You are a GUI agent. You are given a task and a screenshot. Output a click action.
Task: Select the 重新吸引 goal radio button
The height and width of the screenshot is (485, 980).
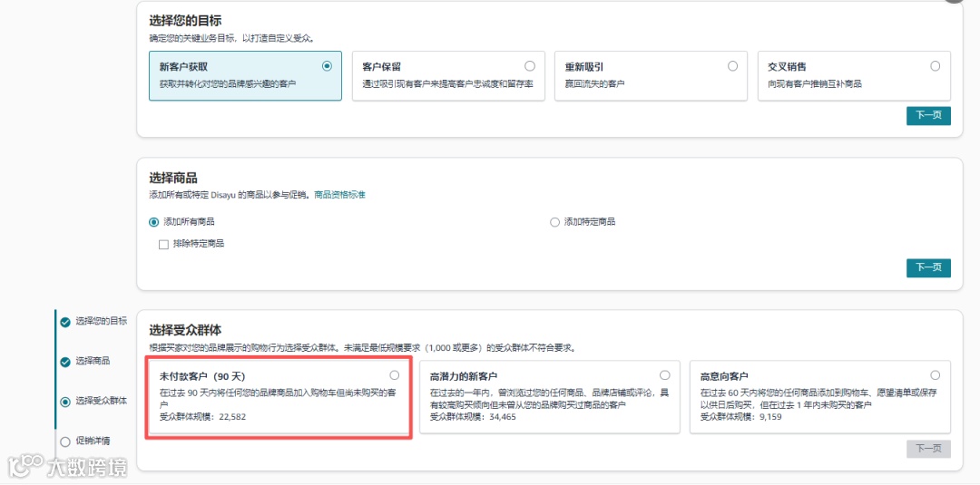pos(732,66)
